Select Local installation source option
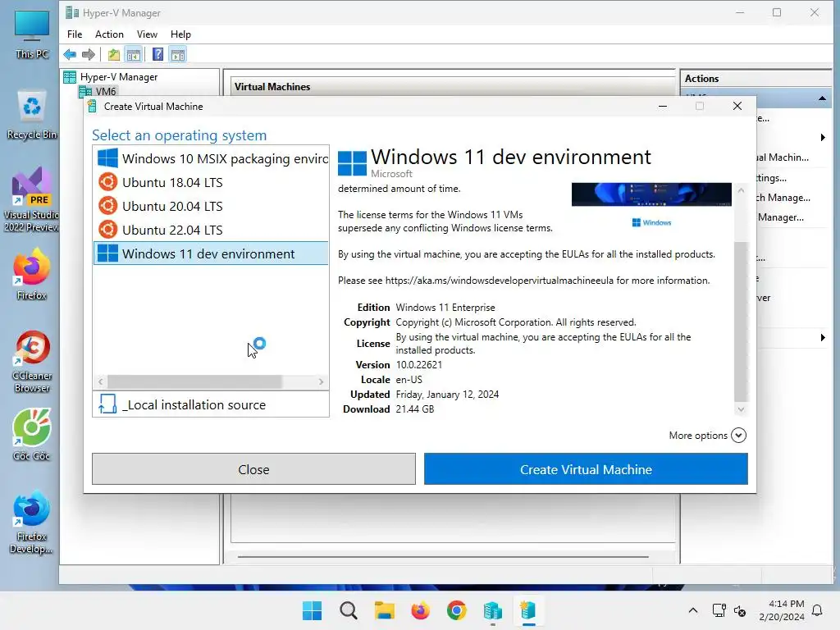This screenshot has height=630, width=840. point(211,404)
